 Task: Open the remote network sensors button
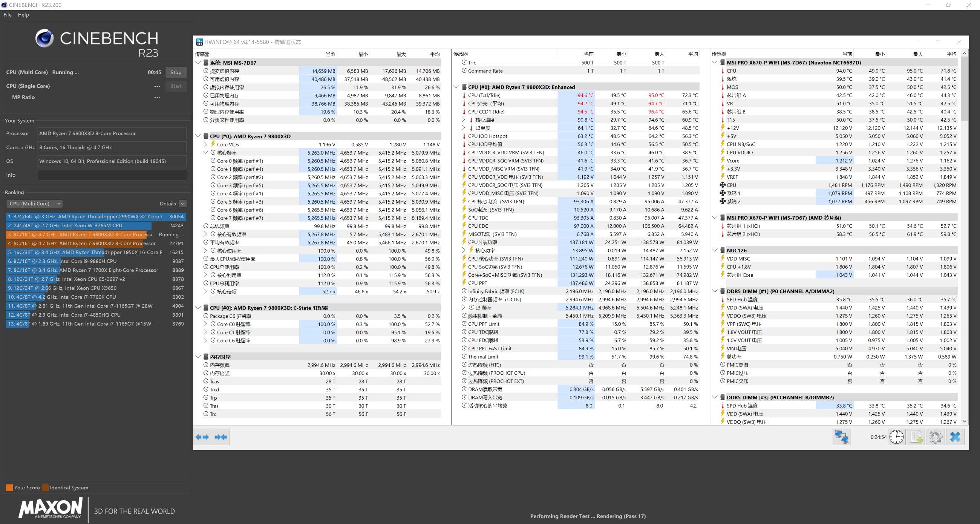[841, 437]
